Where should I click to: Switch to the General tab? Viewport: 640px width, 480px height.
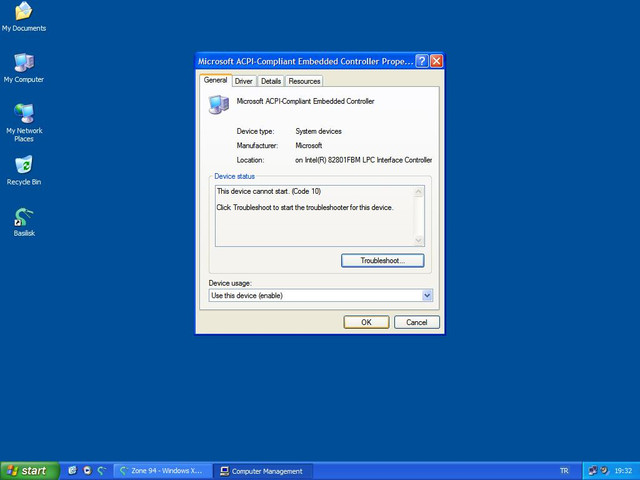pos(216,80)
